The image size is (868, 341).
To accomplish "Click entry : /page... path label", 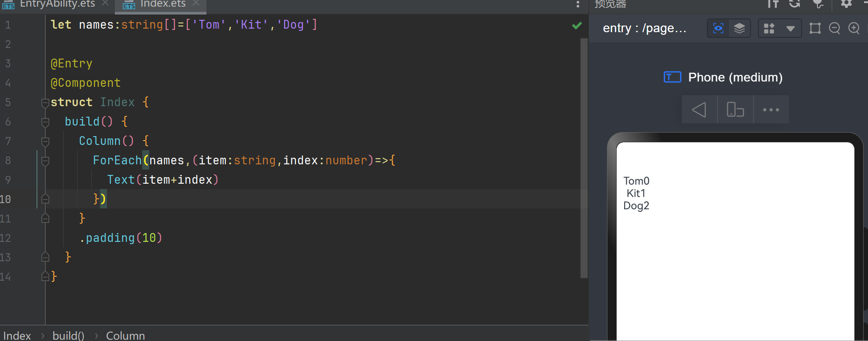I will point(644,28).
